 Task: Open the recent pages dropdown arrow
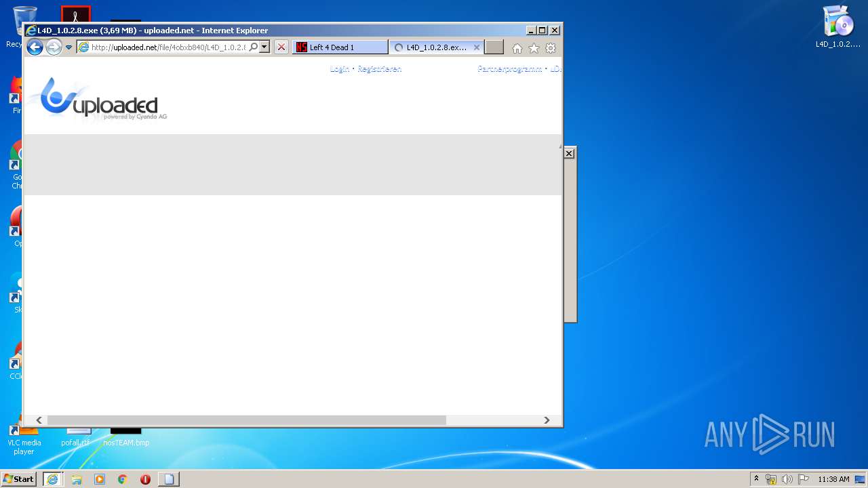click(68, 47)
